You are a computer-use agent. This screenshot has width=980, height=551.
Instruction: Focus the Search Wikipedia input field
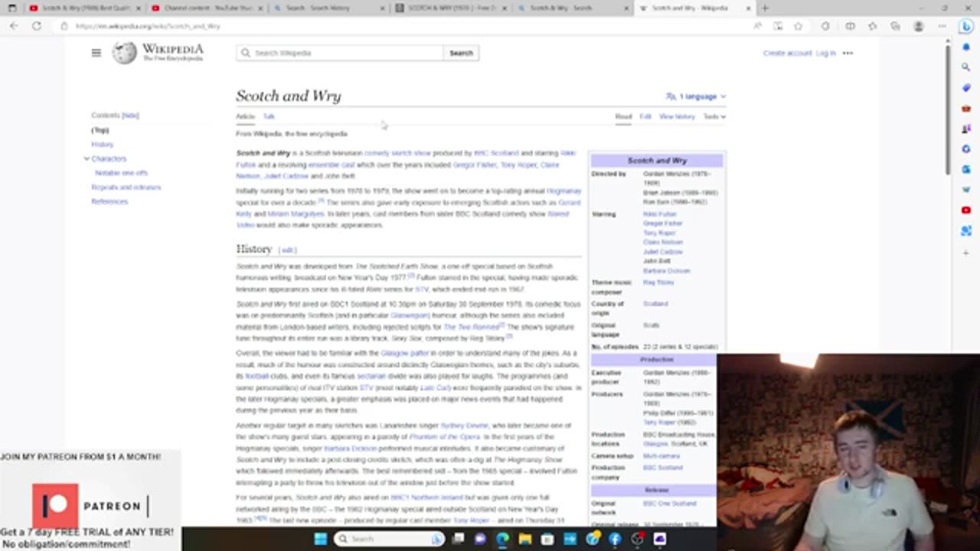(340, 53)
